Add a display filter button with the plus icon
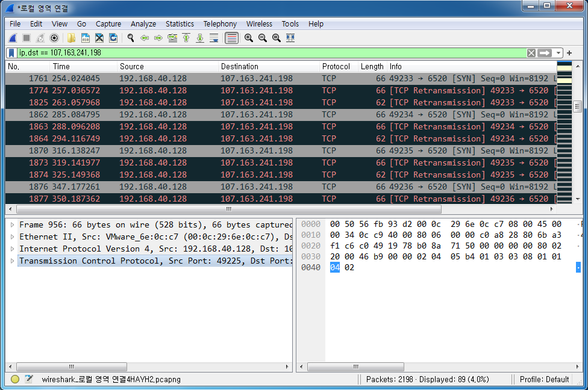This screenshot has height=390, width=588. pyautogui.click(x=569, y=53)
